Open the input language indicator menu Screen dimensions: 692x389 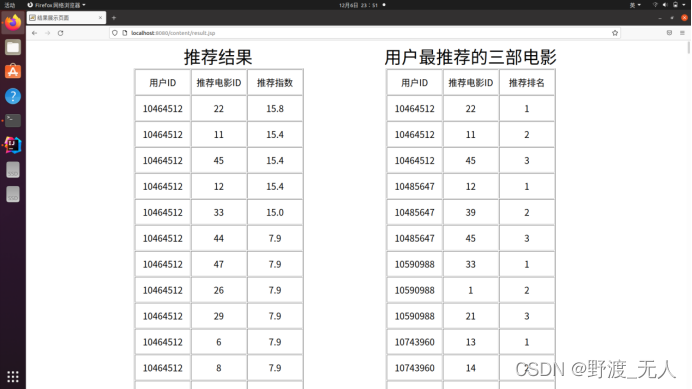point(635,5)
